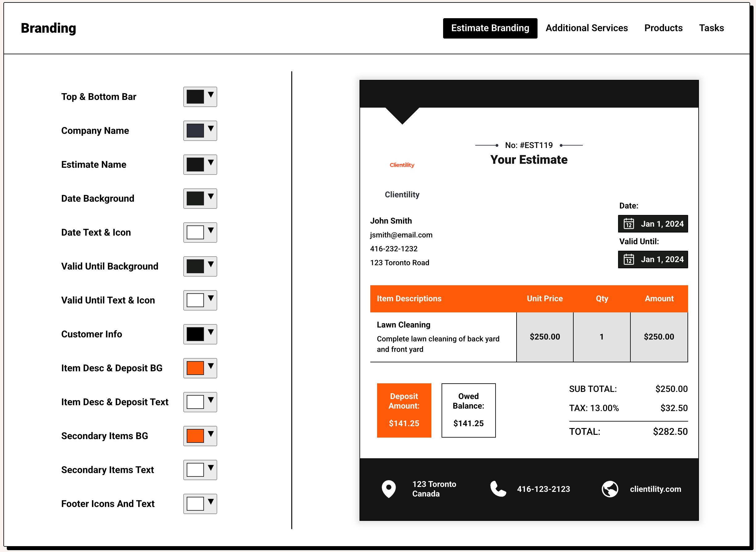Click the footer location pin icon
This screenshot has height=552, width=756.
pyautogui.click(x=388, y=489)
